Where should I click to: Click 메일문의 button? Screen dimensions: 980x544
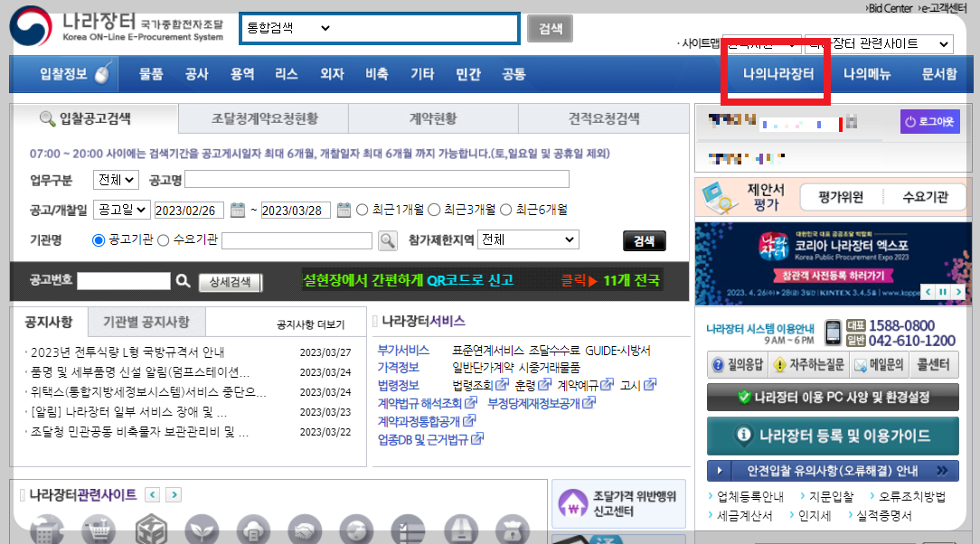coord(879,365)
